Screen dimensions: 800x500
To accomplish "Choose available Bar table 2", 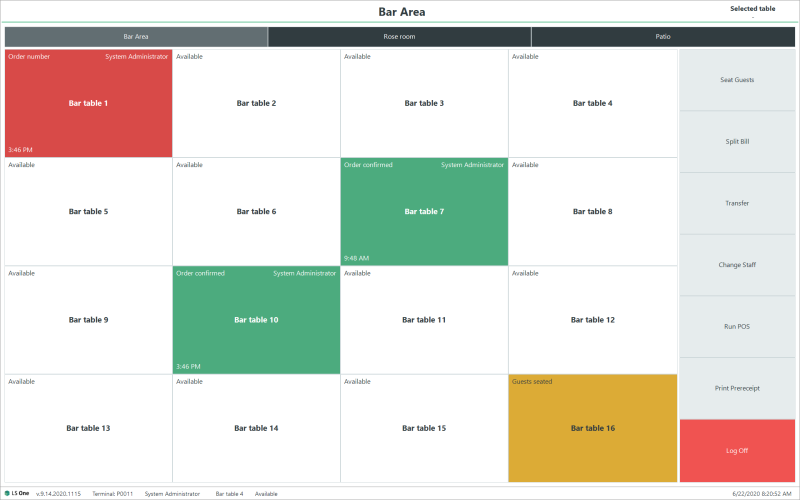I will (x=256, y=103).
